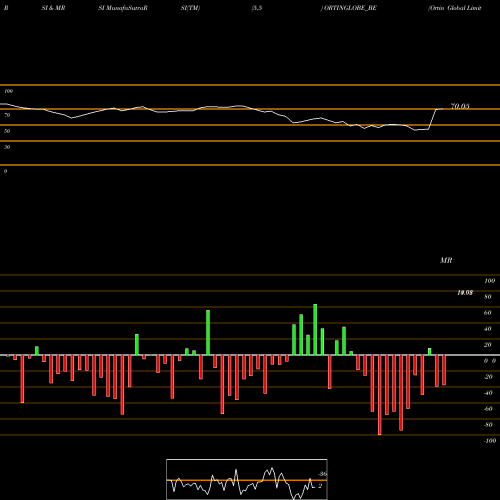Image resolution: width=500 pixels, height=500 pixels.
Task: Click the 'Ortin Global Limit' company name
Action: (455, 8)
